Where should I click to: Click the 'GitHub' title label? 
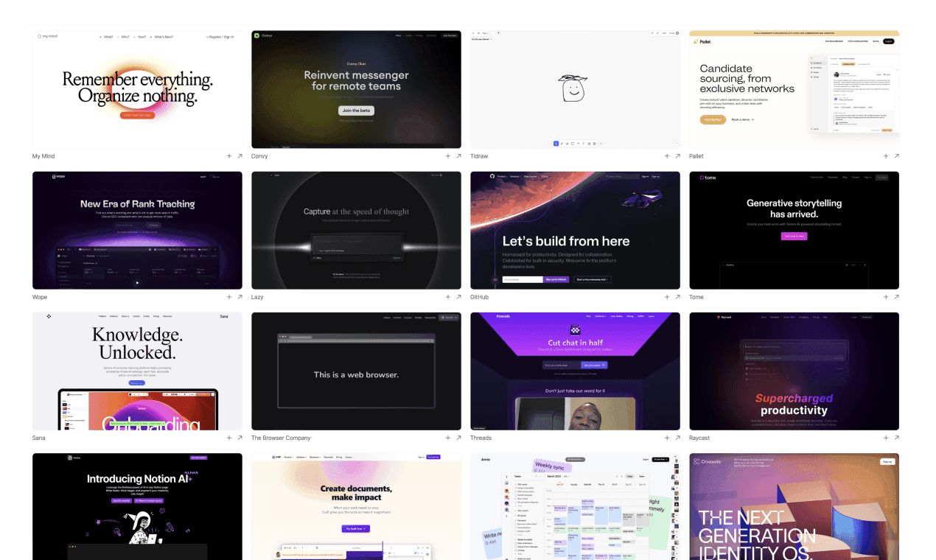pos(480,297)
